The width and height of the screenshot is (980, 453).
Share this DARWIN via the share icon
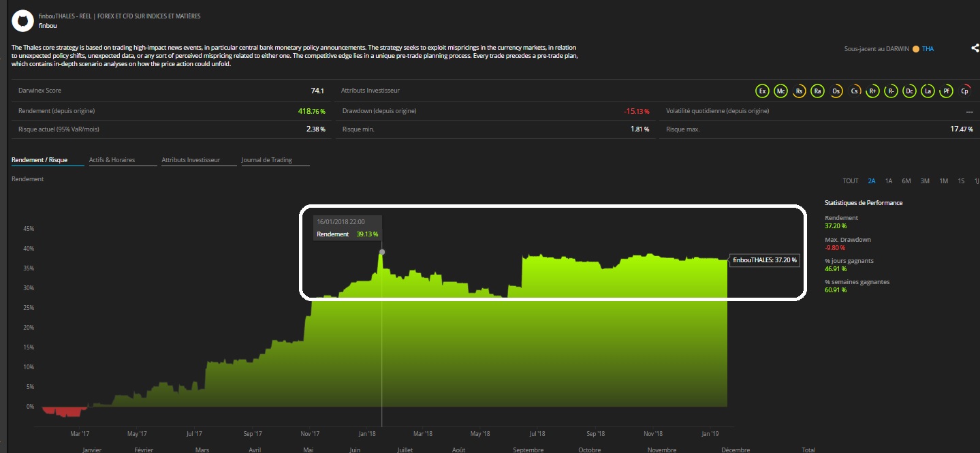[x=975, y=48]
